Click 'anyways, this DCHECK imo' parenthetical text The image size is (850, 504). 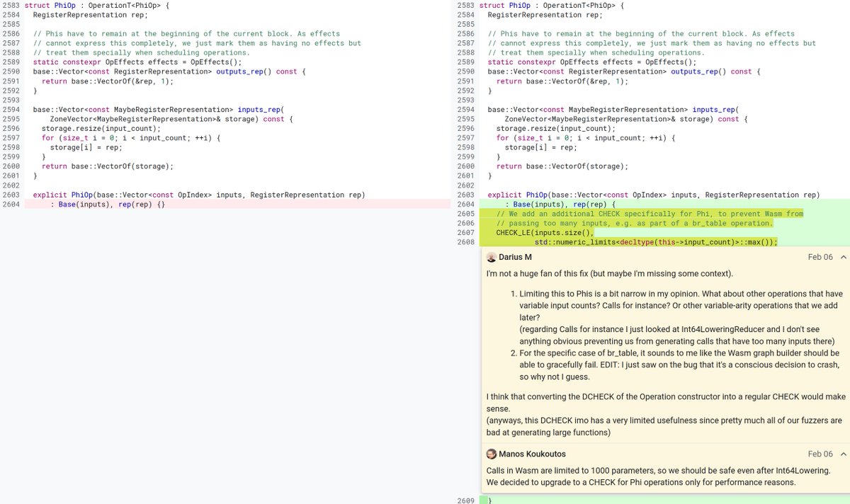click(x=664, y=426)
